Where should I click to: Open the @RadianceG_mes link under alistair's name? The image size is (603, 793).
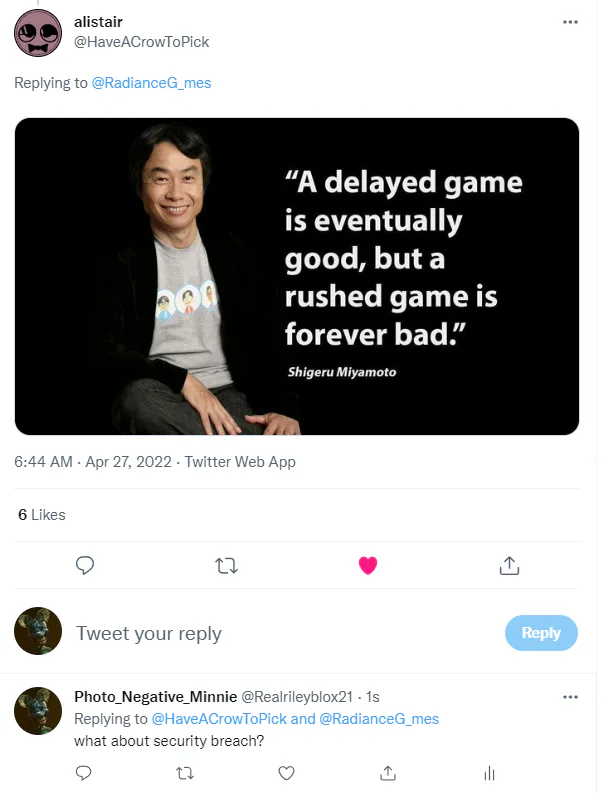click(x=151, y=83)
